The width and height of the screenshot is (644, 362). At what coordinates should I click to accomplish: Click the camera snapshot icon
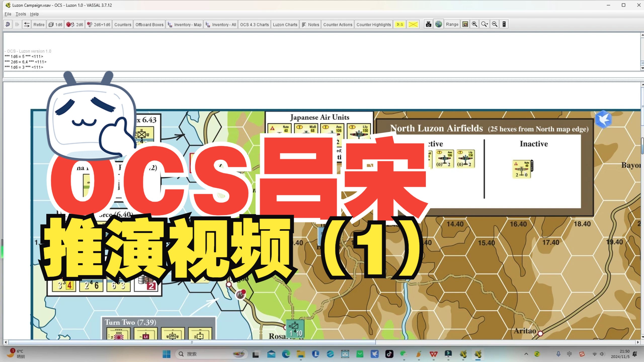click(428, 24)
